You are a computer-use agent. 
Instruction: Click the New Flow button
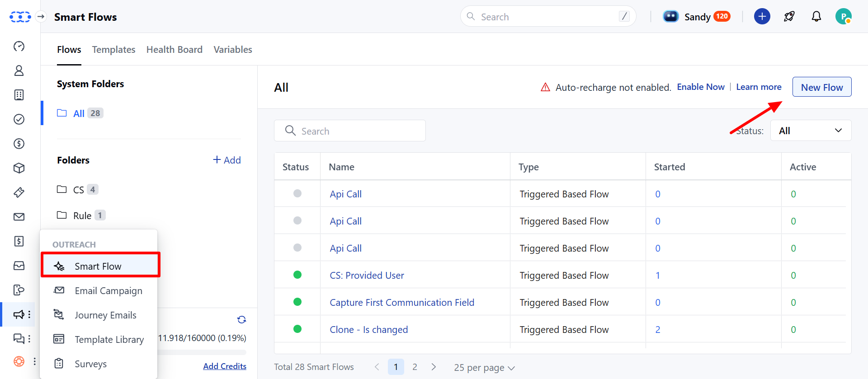point(821,87)
